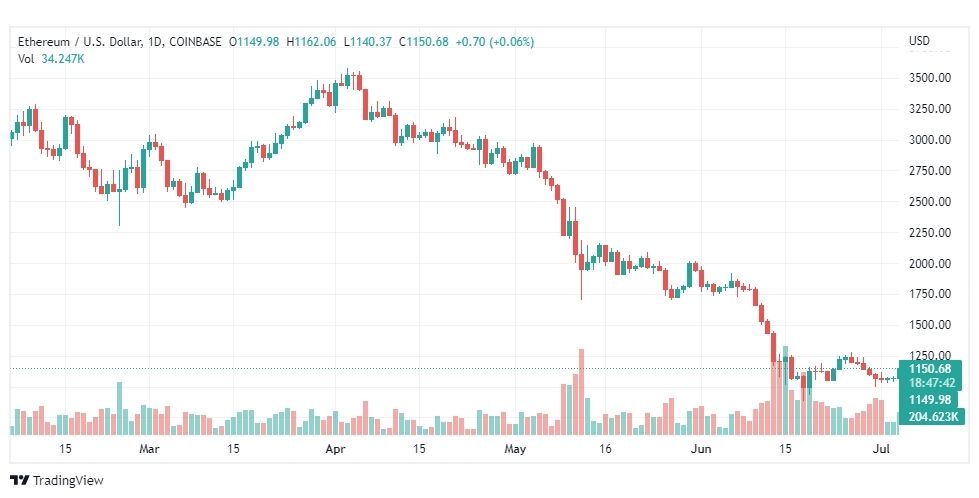This screenshot has height=498, width=979.
Task: Click the 3500.00 price axis level
Action: [930, 78]
